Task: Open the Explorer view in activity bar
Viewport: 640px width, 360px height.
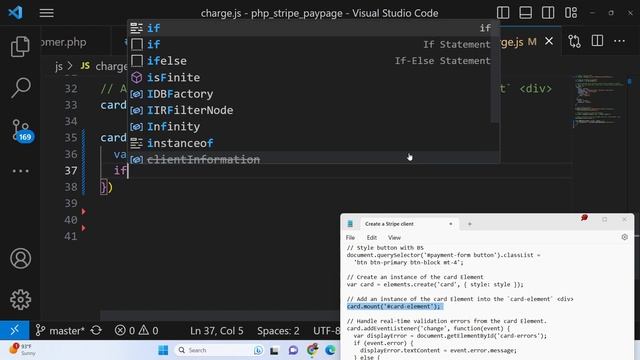Action: 20,46
